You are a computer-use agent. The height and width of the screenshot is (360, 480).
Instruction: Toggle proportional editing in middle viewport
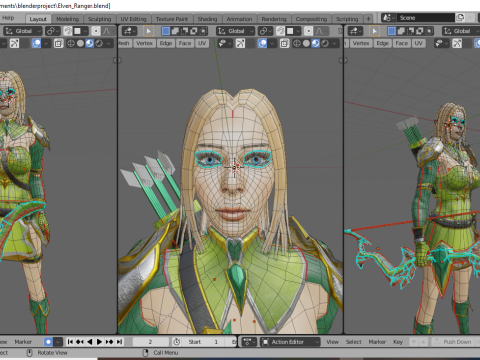309,31
